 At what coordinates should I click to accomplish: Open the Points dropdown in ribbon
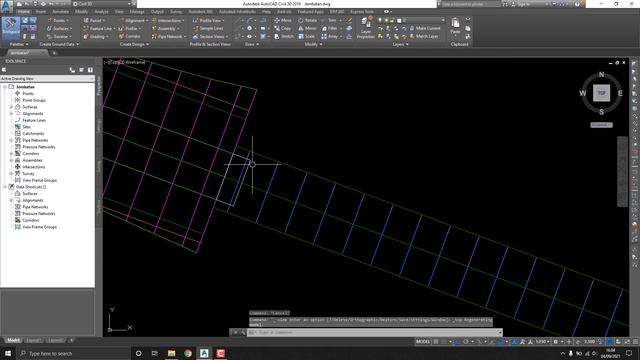point(58,20)
